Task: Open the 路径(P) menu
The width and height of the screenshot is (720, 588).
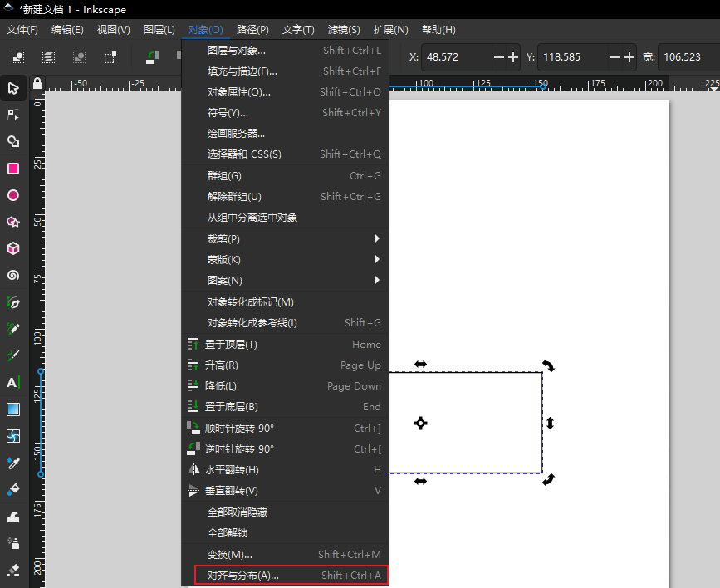Action: pos(252,30)
